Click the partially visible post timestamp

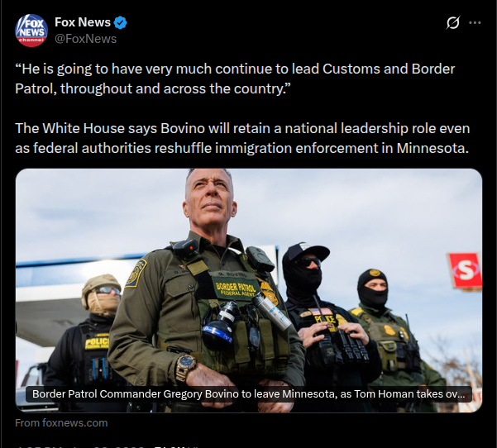pyautogui.click(x=79, y=446)
